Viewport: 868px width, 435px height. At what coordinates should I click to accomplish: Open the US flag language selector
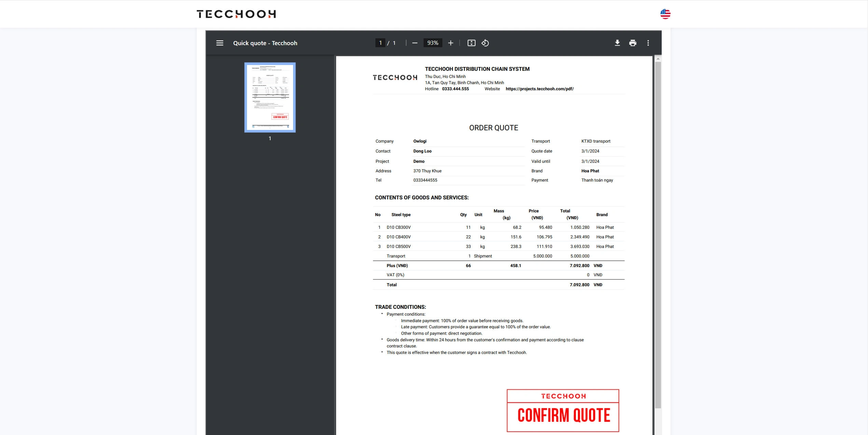[665, 14]
